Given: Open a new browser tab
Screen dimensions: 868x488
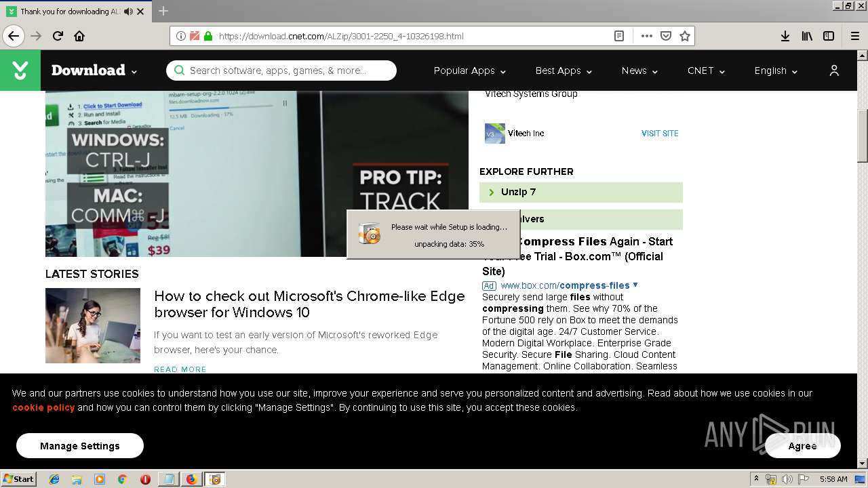Looking at the screenshot, I should pyautogui.click(x=163, y=11).
